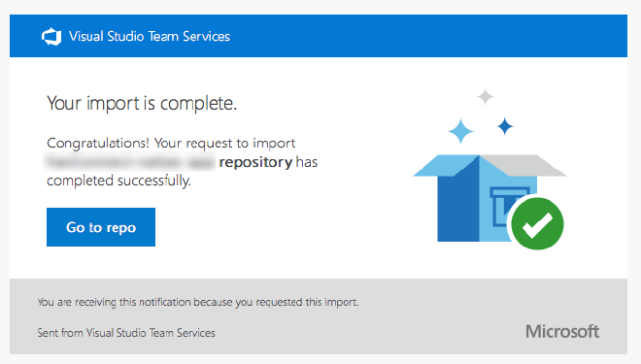Select the Visual Studio Team Services header text

[150, 36]
